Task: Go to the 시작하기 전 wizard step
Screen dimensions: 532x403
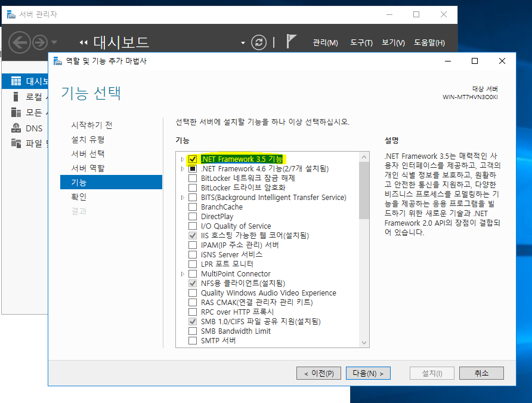Action: [92, 125]
